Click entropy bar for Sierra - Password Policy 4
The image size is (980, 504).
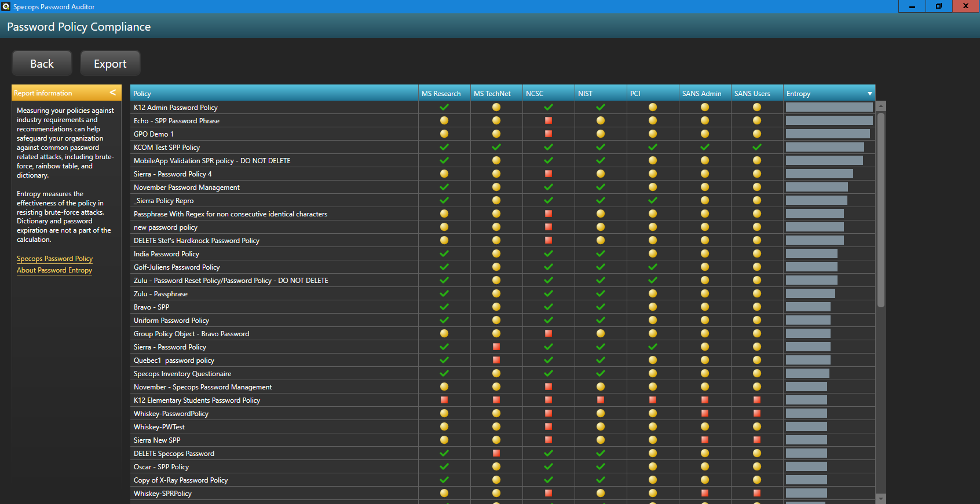pyautogui.click(x=820, y=174)
